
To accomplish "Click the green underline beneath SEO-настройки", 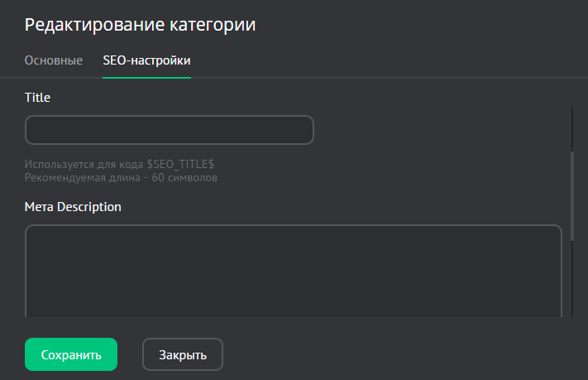I will (146, 78).
